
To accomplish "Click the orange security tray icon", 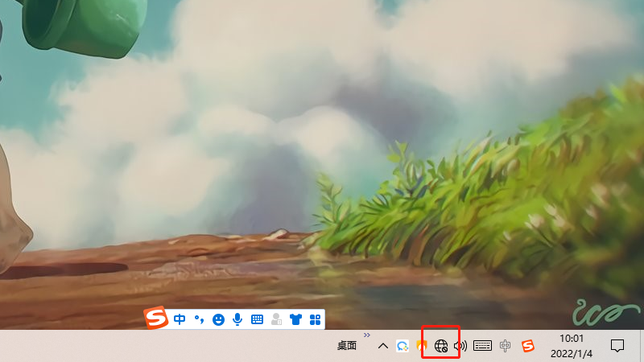I will pos(421,346).
